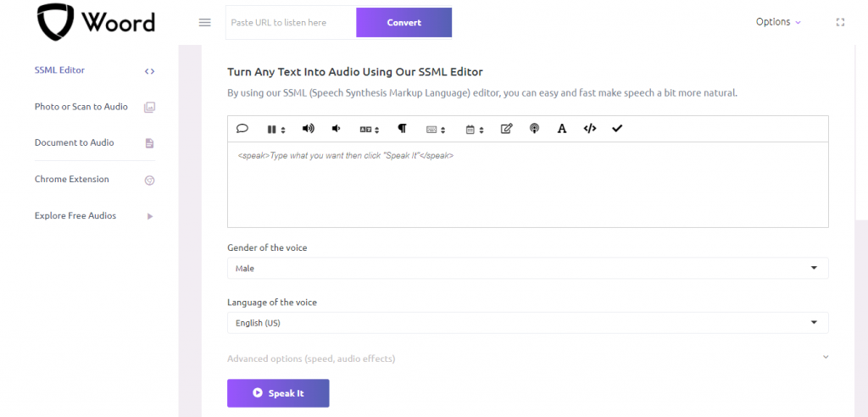Click the podcast broadcast icon in toolbar
The width and height of the screenshot is (868, 417).
(534, 129)
